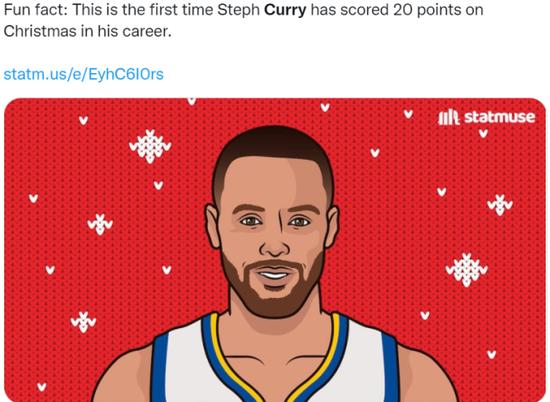Click Curry's smiling mouth in the illustration

(x=274, y=273)
